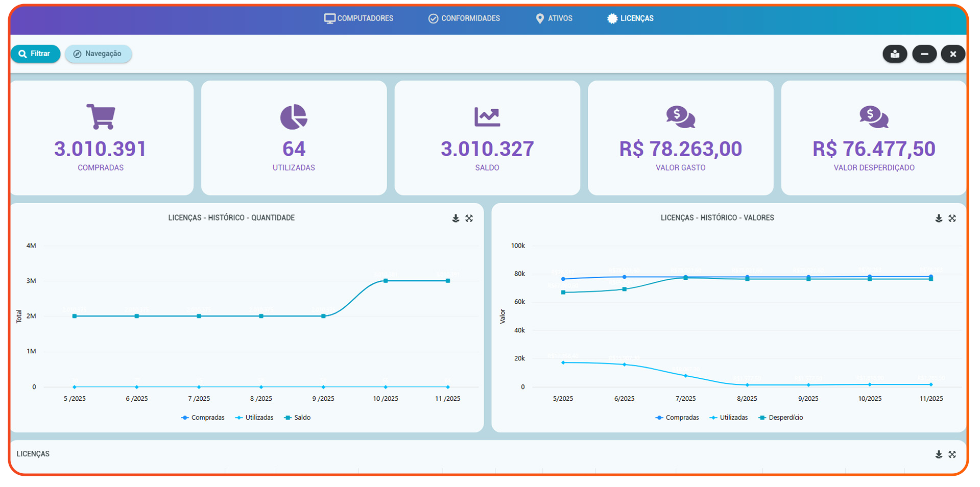980x487 pixels.
Task: Expand values history chart to fullscreen
Action: (x=952, y=218)
